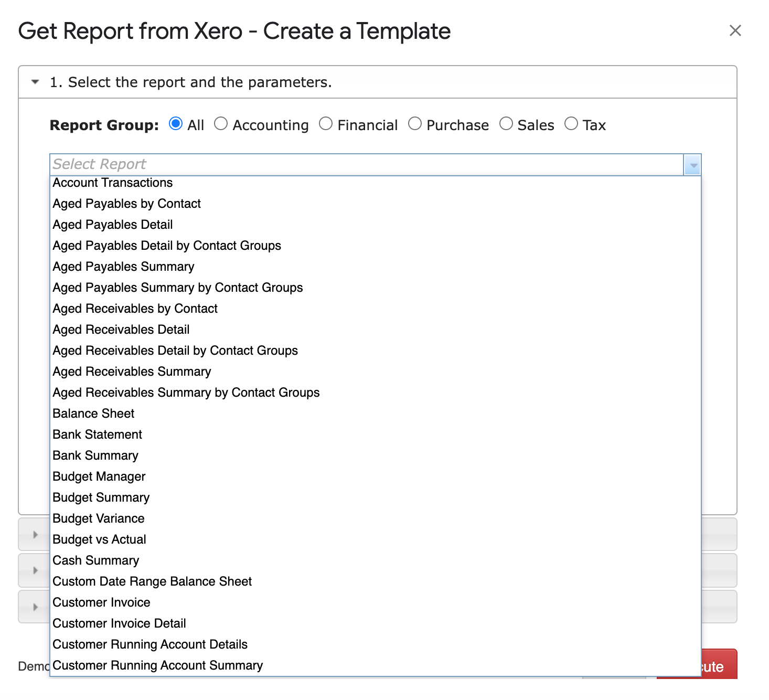Choose Aged Payables Summary report
This screenshot has width=769, height=700.
pyautogui.click(x=376, y=267)
